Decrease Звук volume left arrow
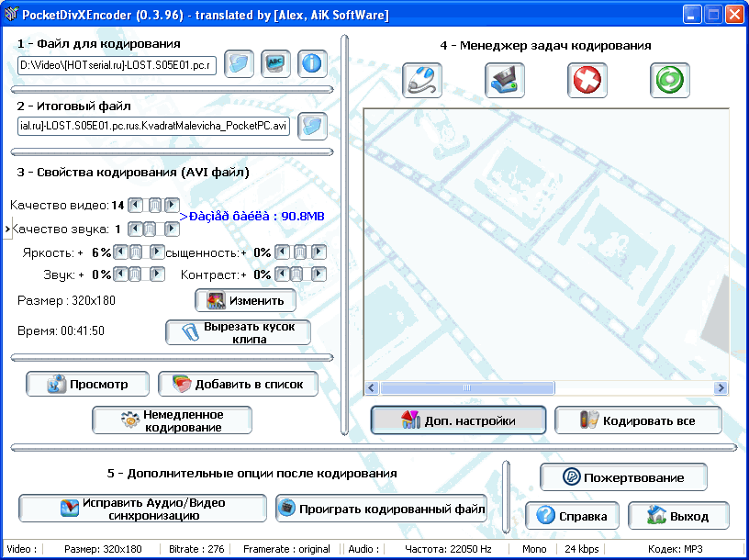 pyautogui.click(x=121, y=274)
